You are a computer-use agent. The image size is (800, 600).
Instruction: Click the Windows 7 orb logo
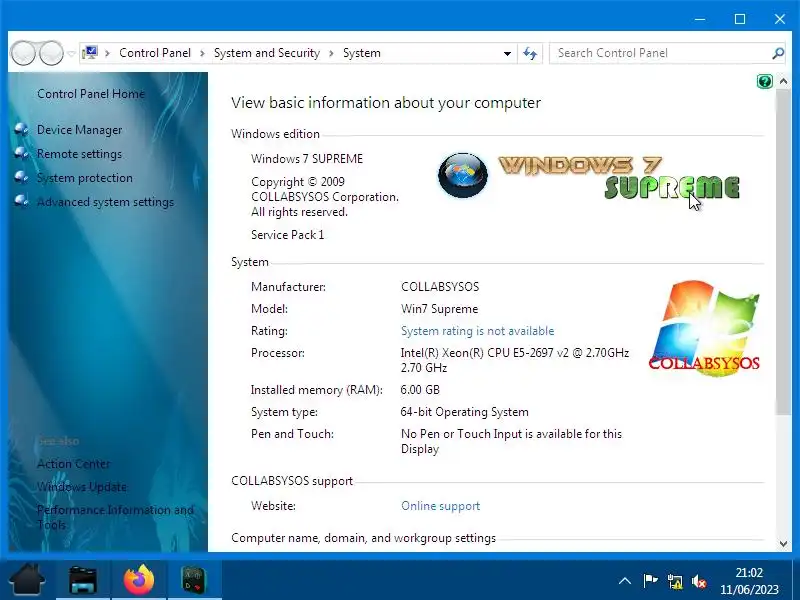click(463, 175)
